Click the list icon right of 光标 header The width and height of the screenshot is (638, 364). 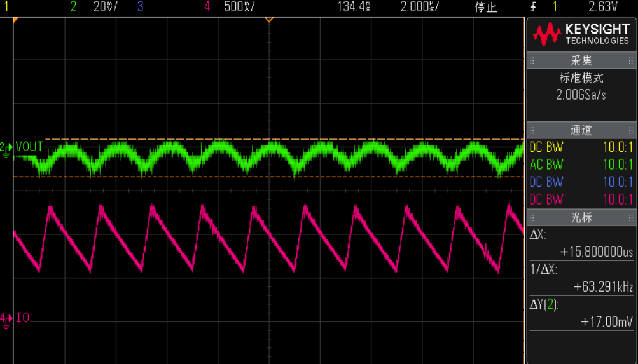click(631, 217)
